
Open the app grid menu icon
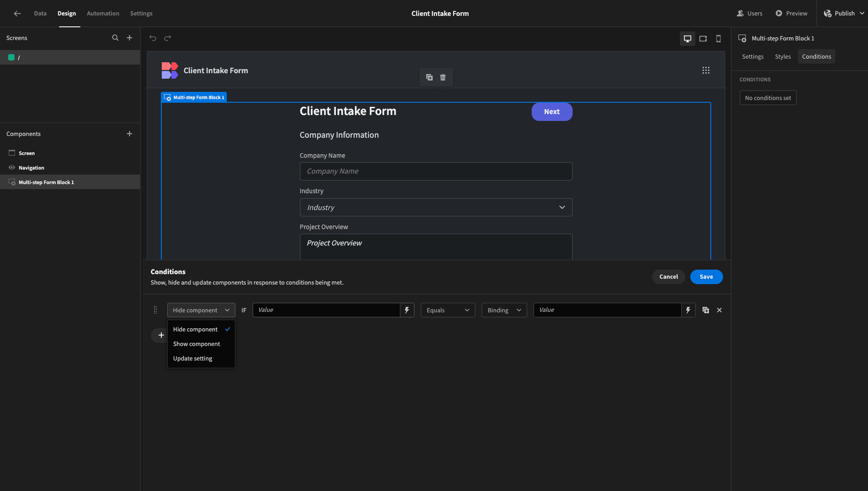[x=706, y=70]
